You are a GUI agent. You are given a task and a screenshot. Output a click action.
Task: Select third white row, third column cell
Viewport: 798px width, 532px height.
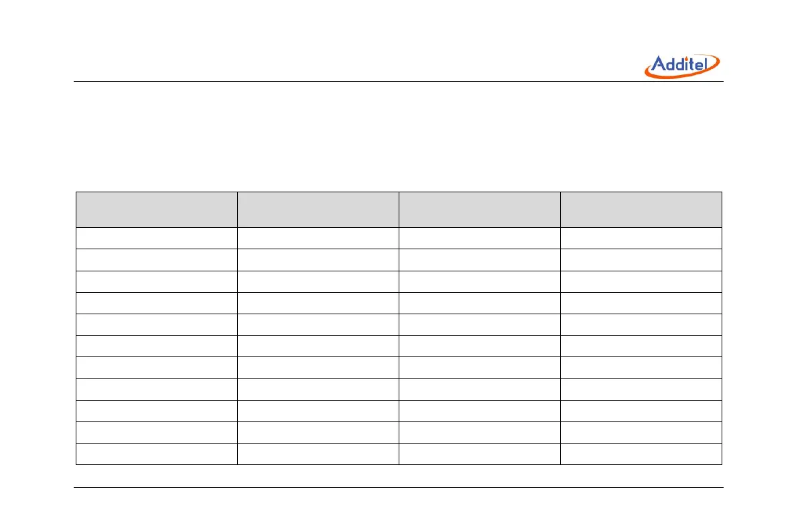tap(479, 281)
